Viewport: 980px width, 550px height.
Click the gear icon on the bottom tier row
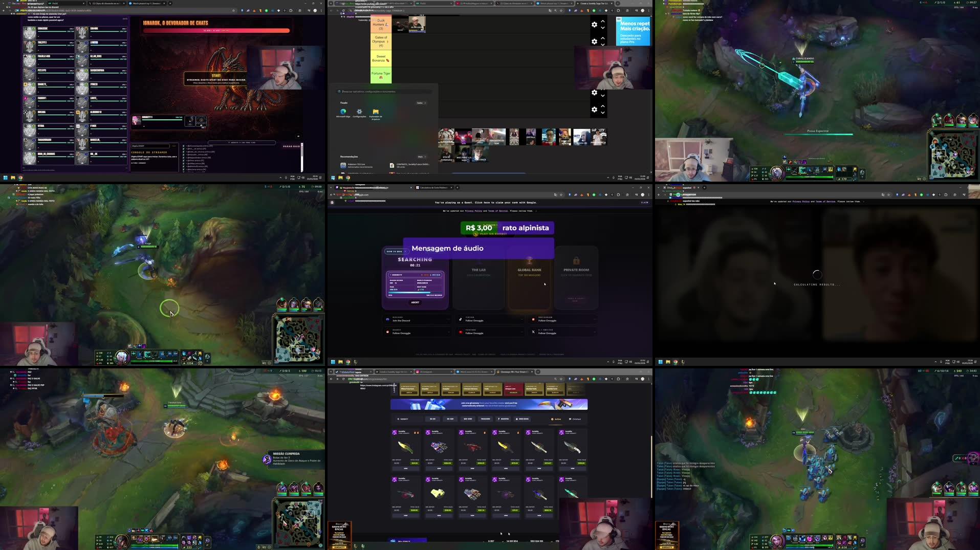(x=594, y=109)
